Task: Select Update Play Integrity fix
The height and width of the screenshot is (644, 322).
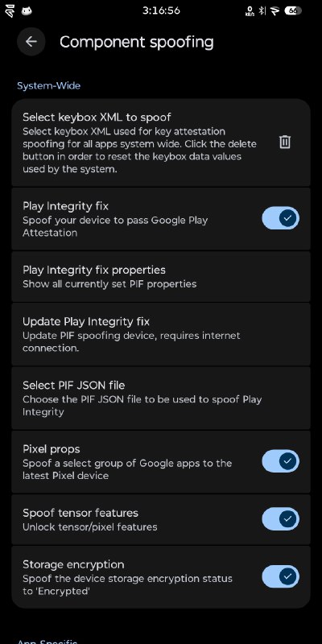Action: tap(161, 334)
